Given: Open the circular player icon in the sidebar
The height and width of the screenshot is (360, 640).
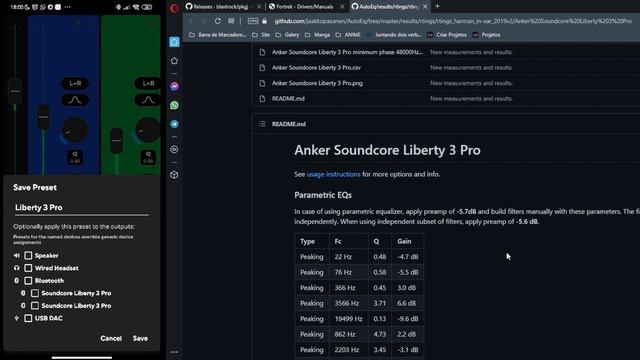Looking at the screenshot, I should pyautogui.click(x=174, y=149).
